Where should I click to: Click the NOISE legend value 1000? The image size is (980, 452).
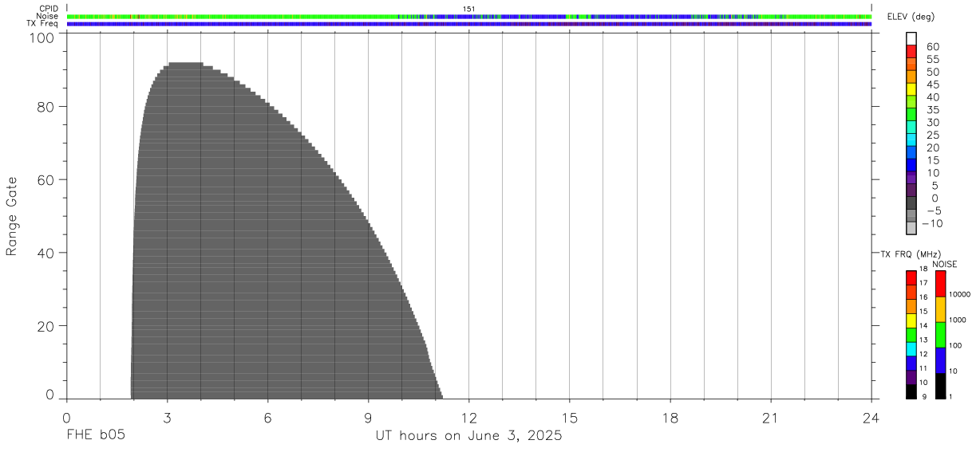tap(959, 320)
